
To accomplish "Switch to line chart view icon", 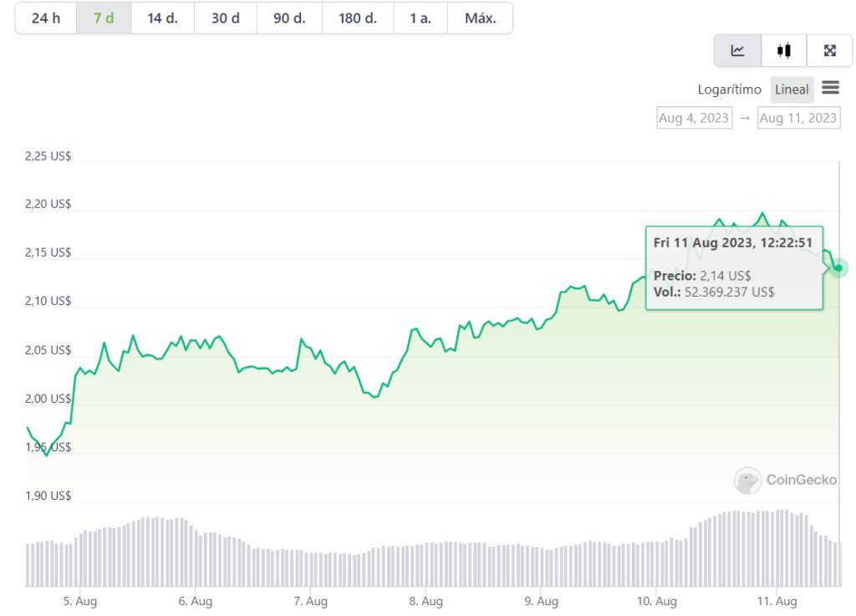I will coord(737,51).
